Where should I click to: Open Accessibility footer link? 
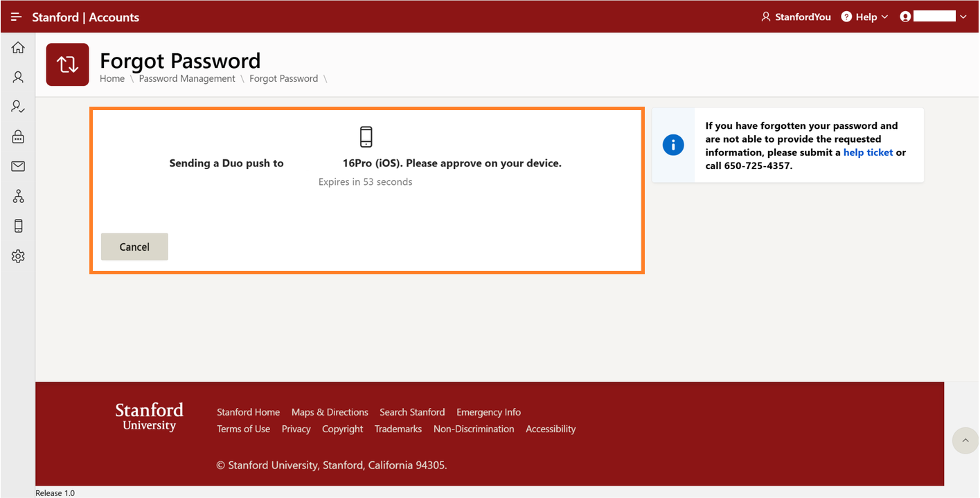551,429
